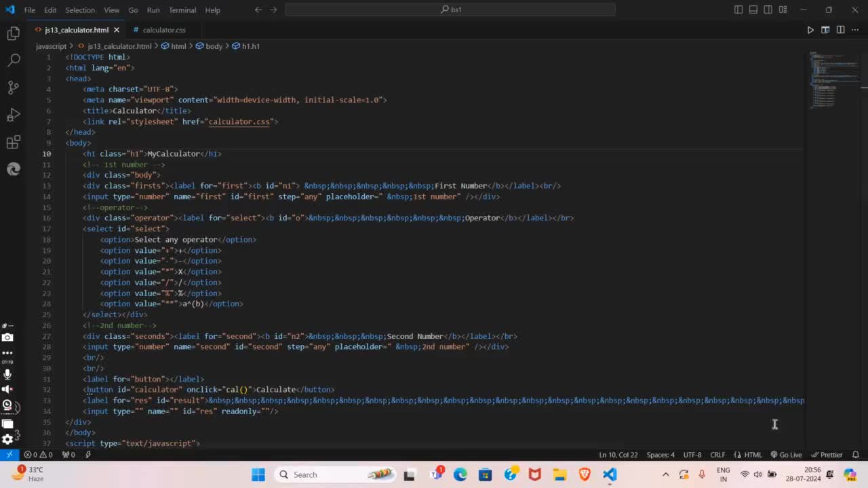
Task: Open the errors and warnings status
Action: (x=38, y=455)
